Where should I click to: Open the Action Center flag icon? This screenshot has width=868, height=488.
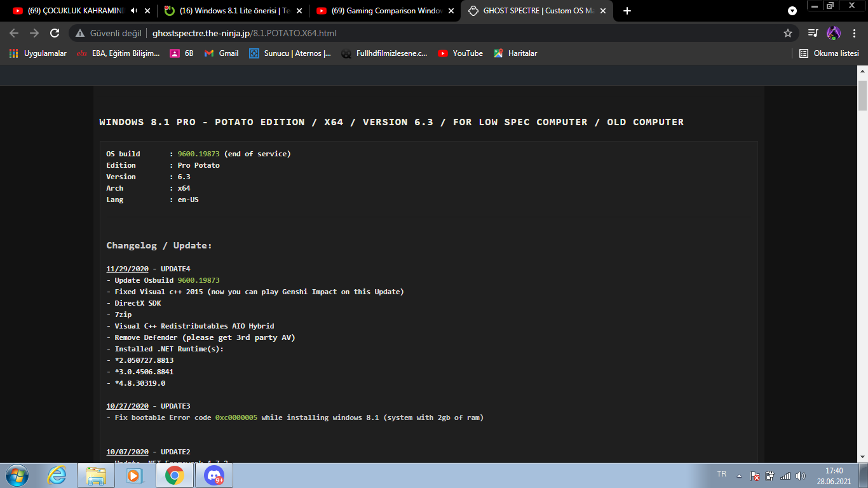click(x=755, y=475)
